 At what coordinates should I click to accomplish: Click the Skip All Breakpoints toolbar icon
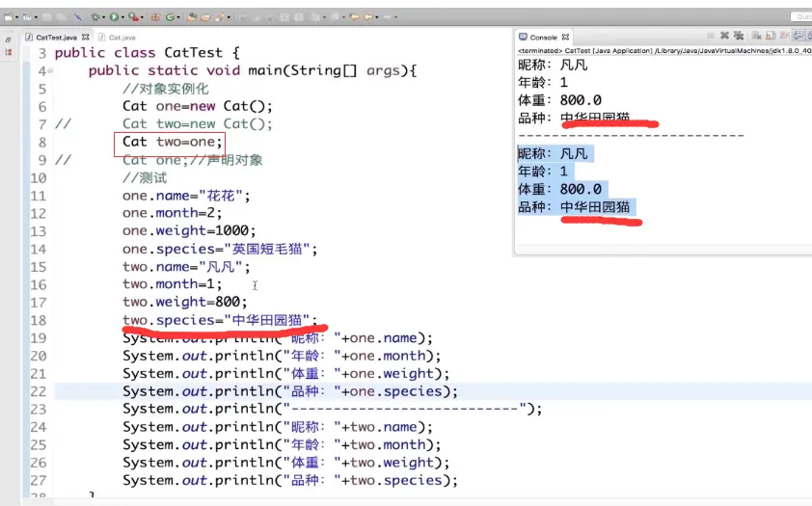(78, 17)
